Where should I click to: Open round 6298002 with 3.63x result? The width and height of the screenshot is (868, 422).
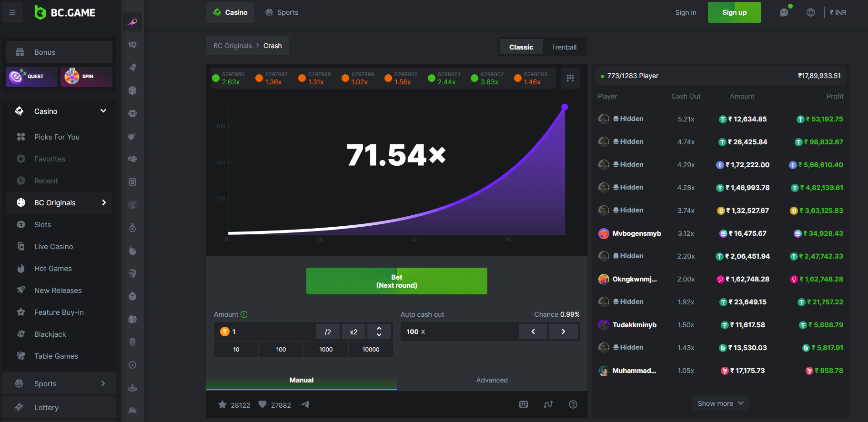[x=487, y=78]
